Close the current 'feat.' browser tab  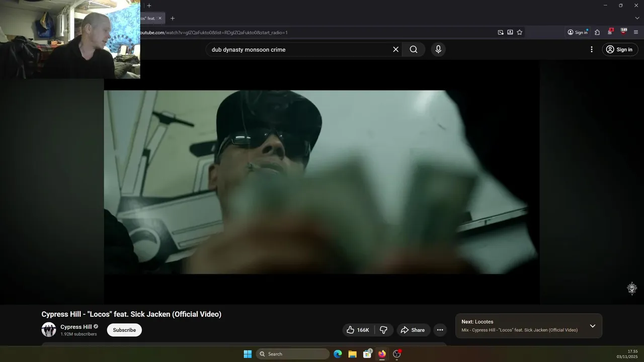[160, 18]
